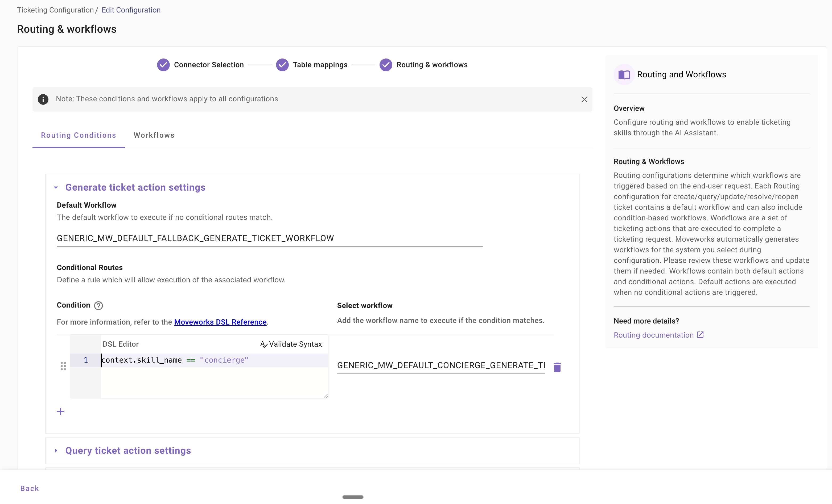
Task: Collapse Generate ticket action settings section
Action: click(56, 188)
